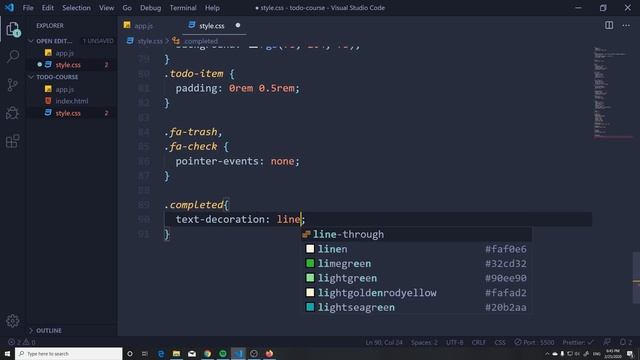
Task: Open the Edit menu
Action: [48, 8]
